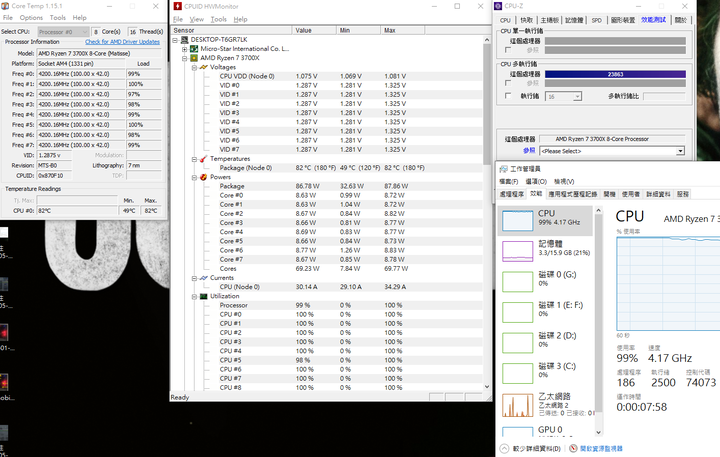Image resolution: width=720 pixels, height=457 pixels.
Task: Collapse the Currents section in HWMonitor
Action: 194,278
